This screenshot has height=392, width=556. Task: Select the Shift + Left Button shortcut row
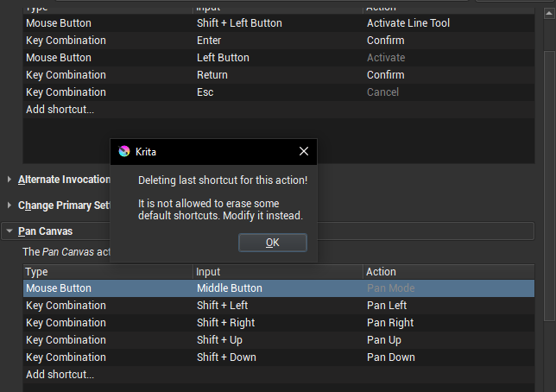(x=239, y=23)
